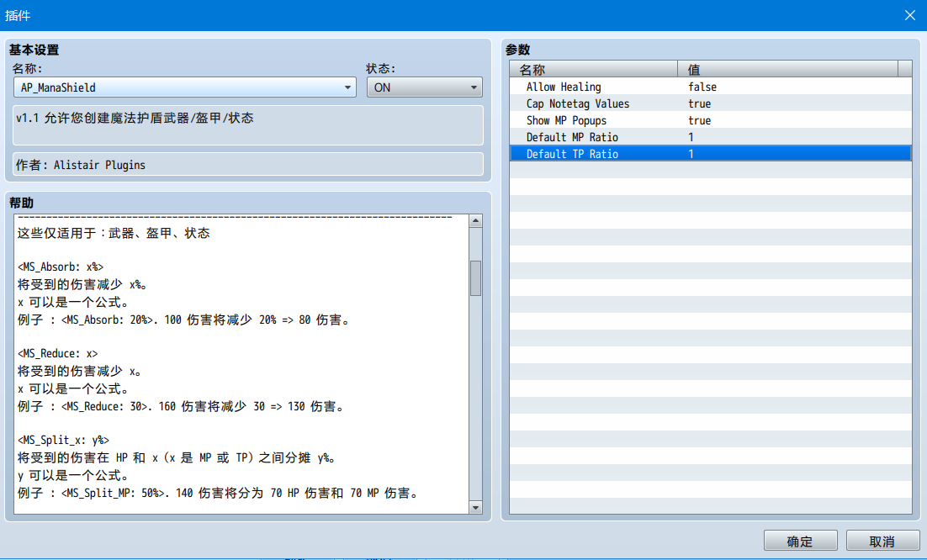Select the Allow Healing parameter row
This screenshot has height=560, width=927.
point(710,87)
